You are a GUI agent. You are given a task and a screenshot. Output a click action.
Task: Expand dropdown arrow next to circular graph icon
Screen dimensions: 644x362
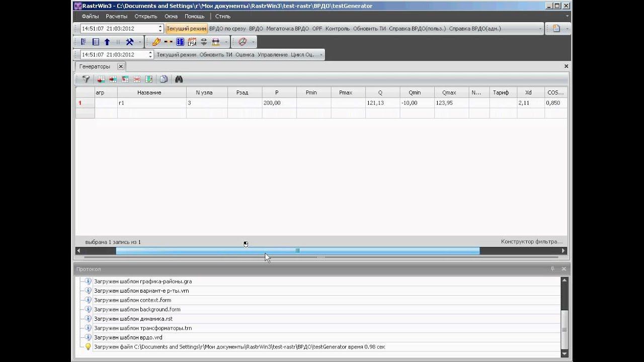[253, 42]
